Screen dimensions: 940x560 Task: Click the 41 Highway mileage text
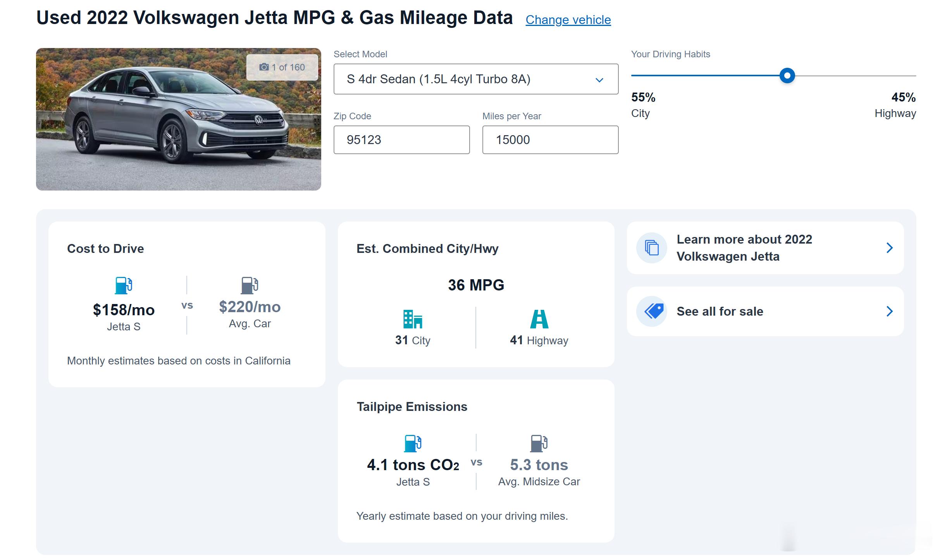(539, 340)
